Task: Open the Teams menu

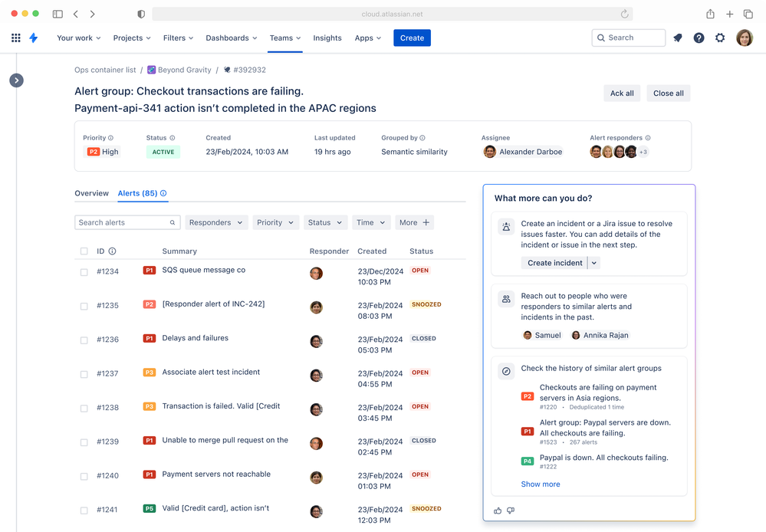Action: [x=285, y=38]
